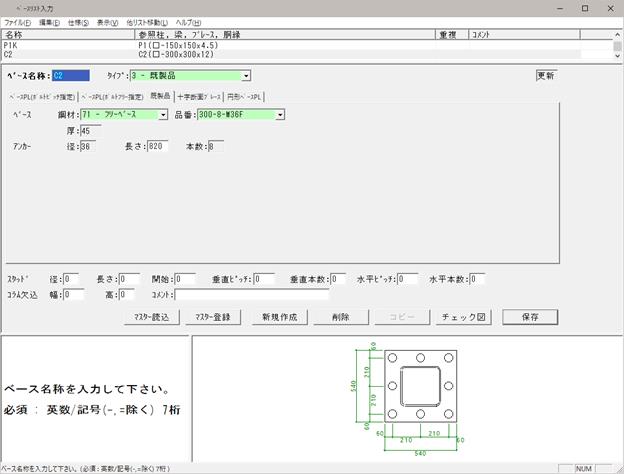Viewport: 624px width, 474px height.
Task: Open the 表示(V) menu
Action: tap(107, 23)
